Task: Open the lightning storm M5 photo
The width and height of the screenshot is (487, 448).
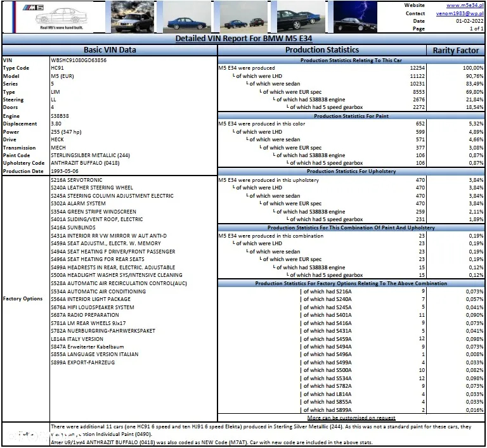Action: (355, 16)
